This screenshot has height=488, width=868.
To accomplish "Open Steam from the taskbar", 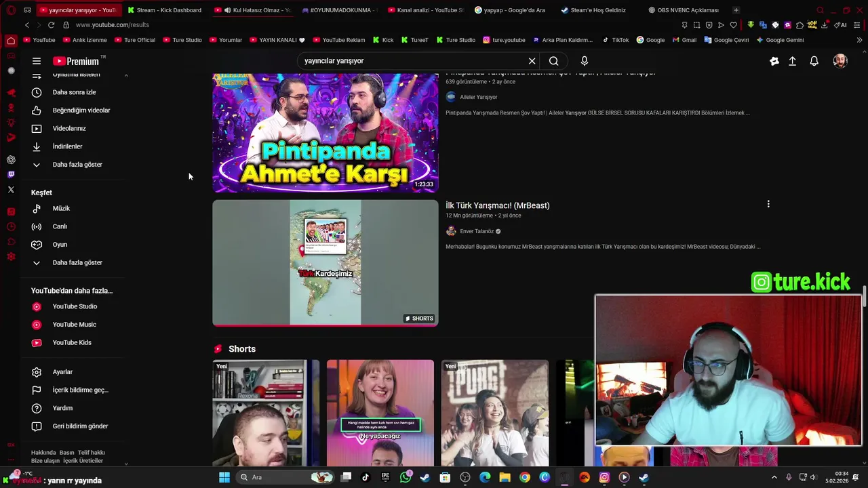I will point(425,477).
